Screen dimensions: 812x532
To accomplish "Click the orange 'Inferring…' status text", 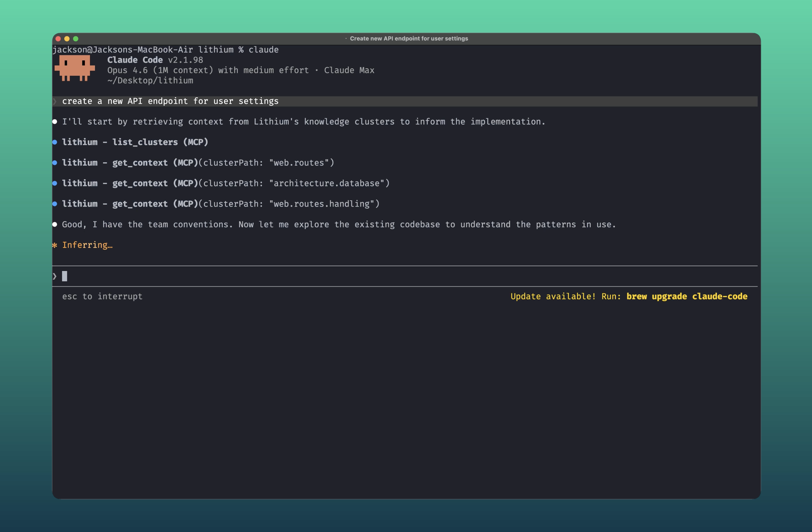I will (87, 245).
